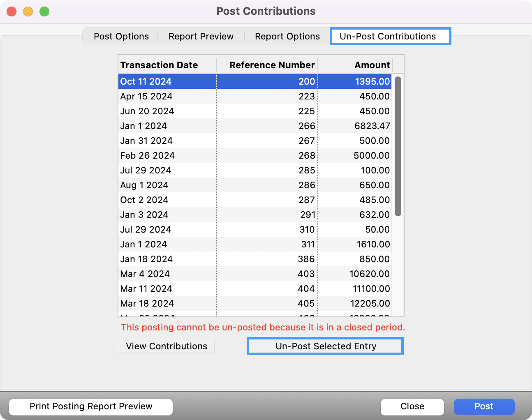532x420 pixels.
Task: Open the Report Options tab
Action: coord(287,36)
